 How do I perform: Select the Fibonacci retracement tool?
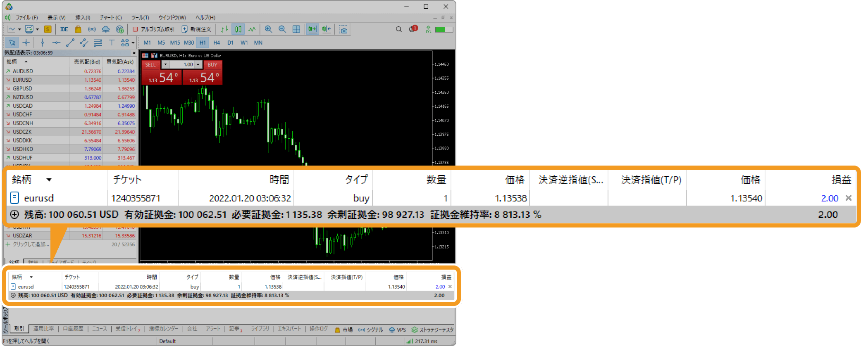[98, 43]
